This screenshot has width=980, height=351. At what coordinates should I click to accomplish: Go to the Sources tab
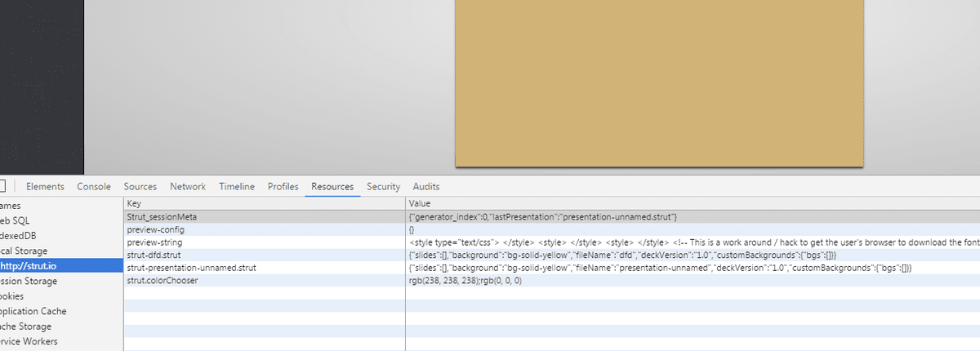point(140,187)
